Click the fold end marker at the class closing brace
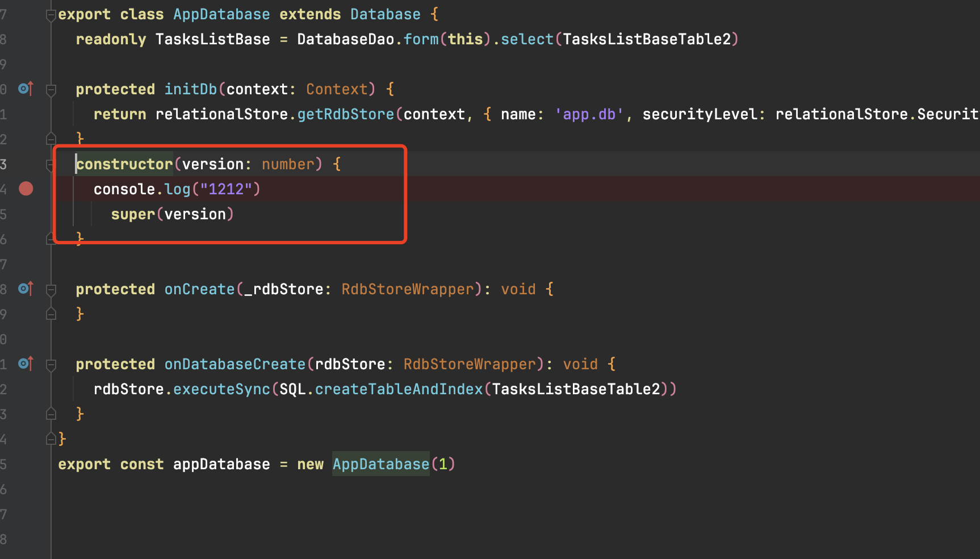The height and width of the screenshot is (559, 980). [x=51, y=439]
